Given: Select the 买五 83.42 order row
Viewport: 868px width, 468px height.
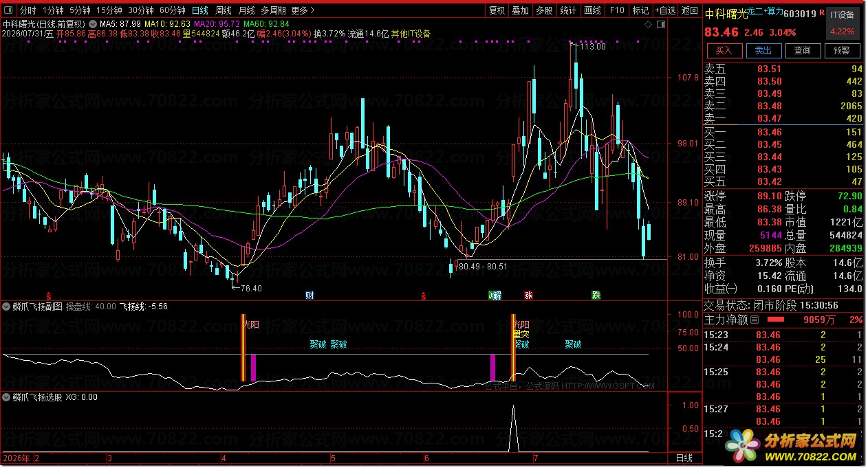Looking at the screenshot, I should 783,181.
